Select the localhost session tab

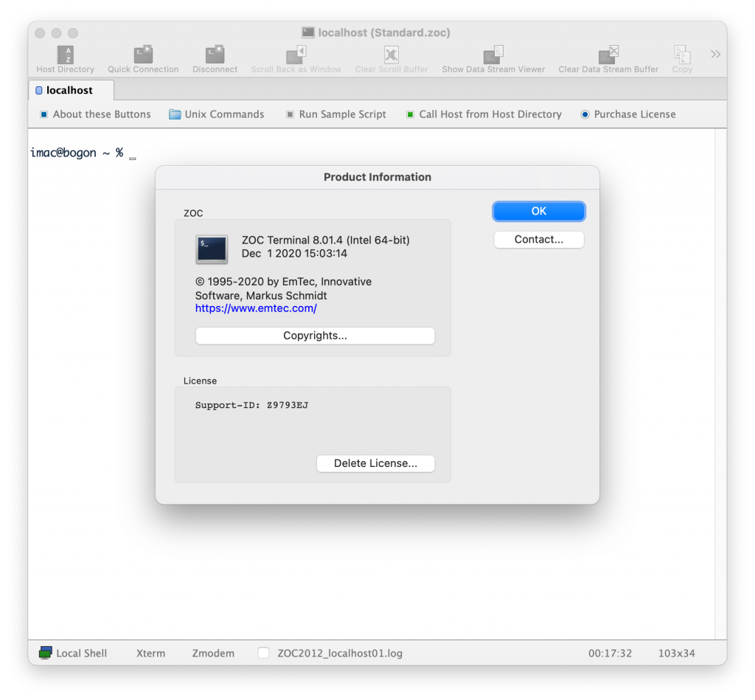pos(71,90)
